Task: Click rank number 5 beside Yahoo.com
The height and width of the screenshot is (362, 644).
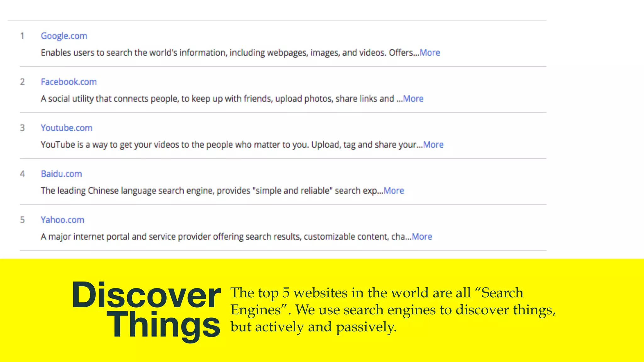Action: [22, 220]
